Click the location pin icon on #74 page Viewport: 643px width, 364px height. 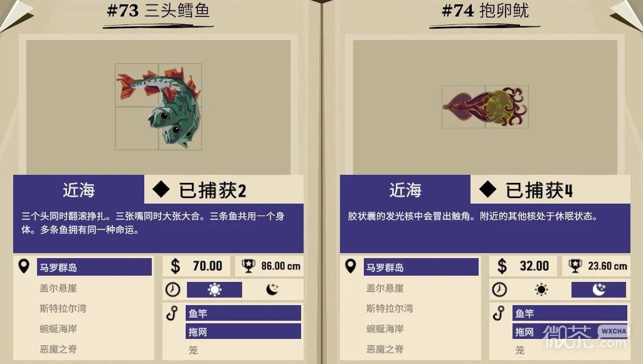[351, 266]
